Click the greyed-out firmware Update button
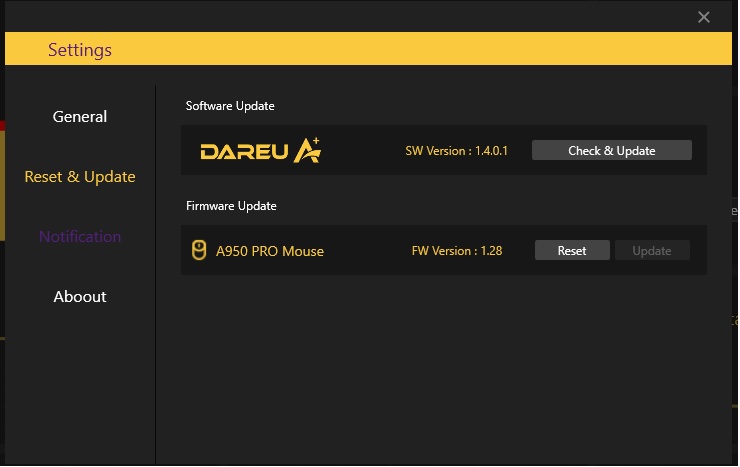 [x=652, y=250]
